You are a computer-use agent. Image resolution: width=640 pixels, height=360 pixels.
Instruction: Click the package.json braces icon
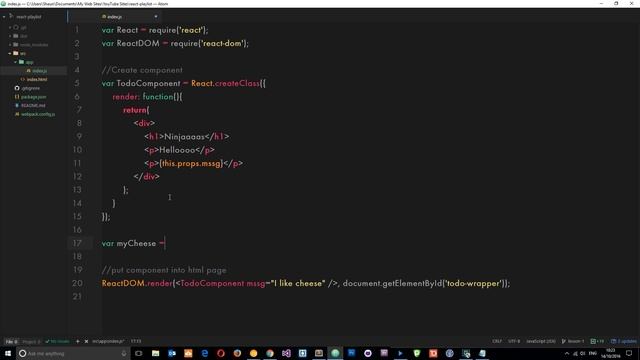(x=17, y=97)
